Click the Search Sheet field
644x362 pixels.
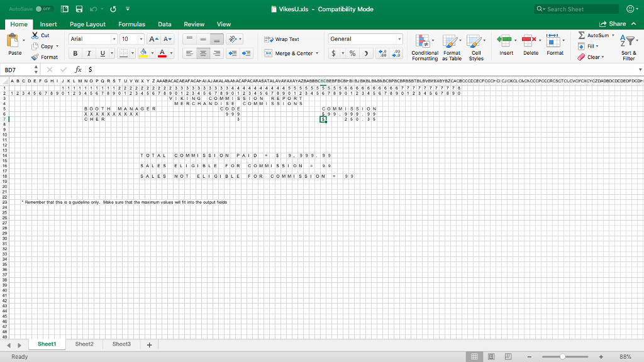tap(577, 9)
